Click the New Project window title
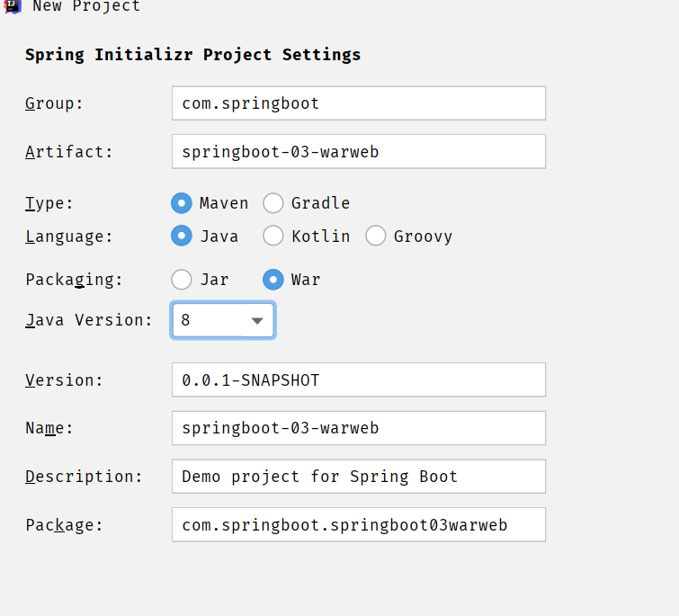The image size is (679, 616). point(86,6)
